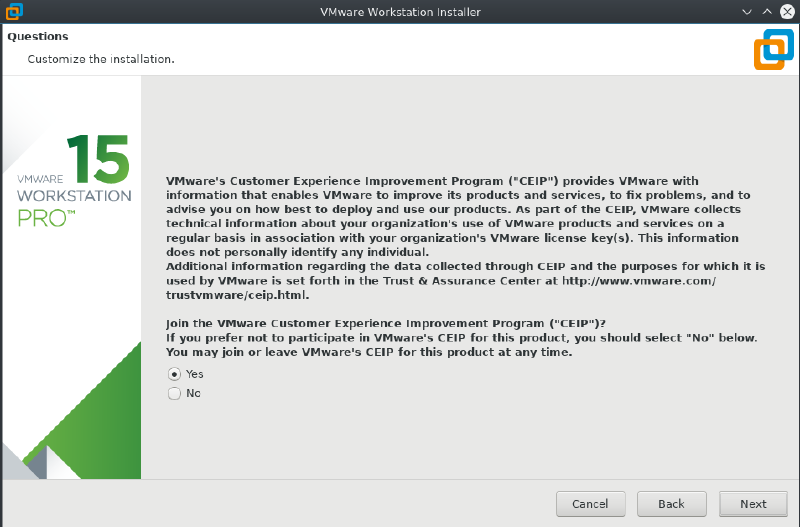Maximize the installer window
The image size is (800, 527).
coord(767,12)
